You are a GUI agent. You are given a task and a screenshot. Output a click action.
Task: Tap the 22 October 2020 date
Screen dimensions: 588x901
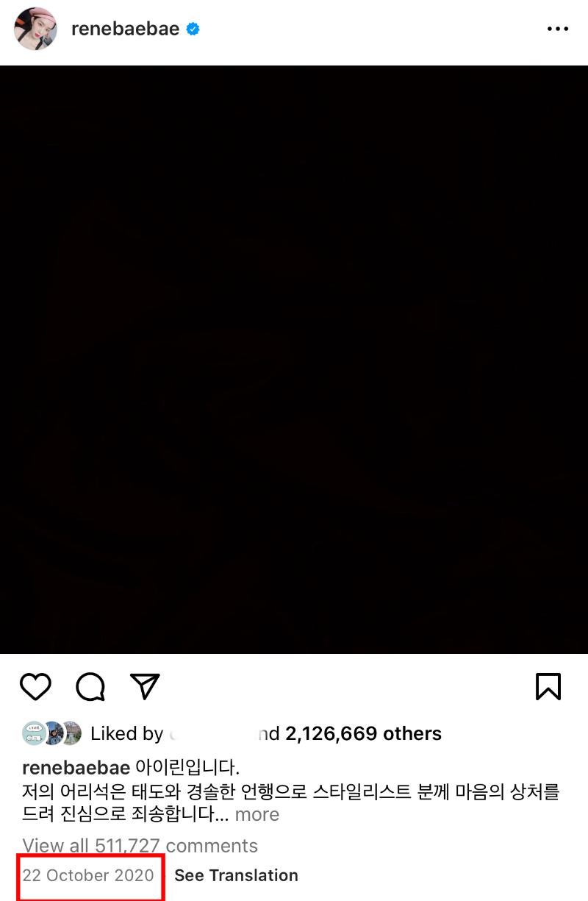point(88,875)
